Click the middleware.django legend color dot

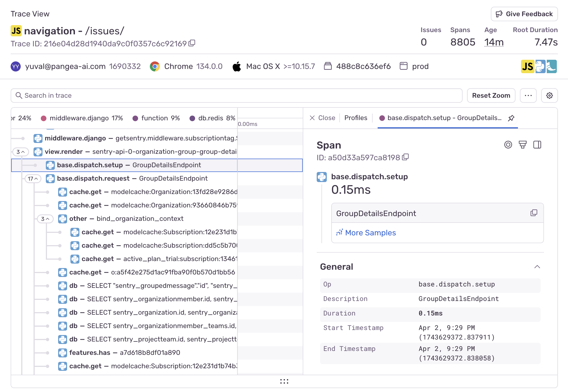click(x=44, y=118)
